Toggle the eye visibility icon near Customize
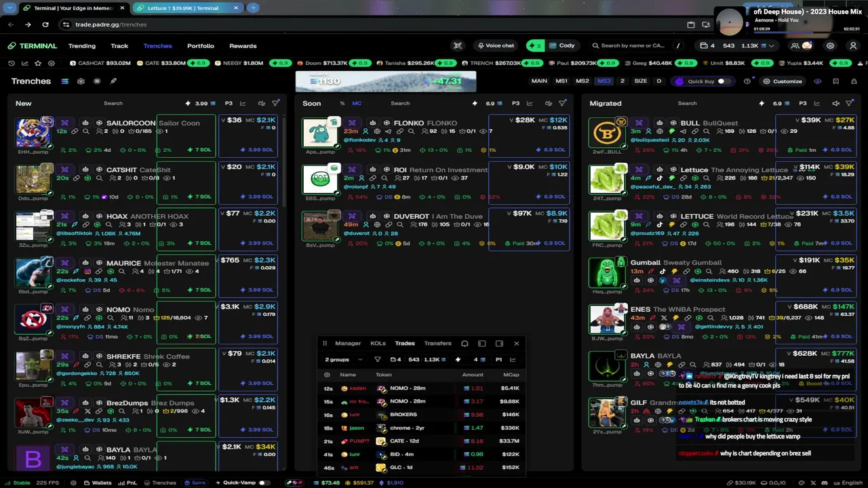Viewport: 868px width, 488px height. 817,81
